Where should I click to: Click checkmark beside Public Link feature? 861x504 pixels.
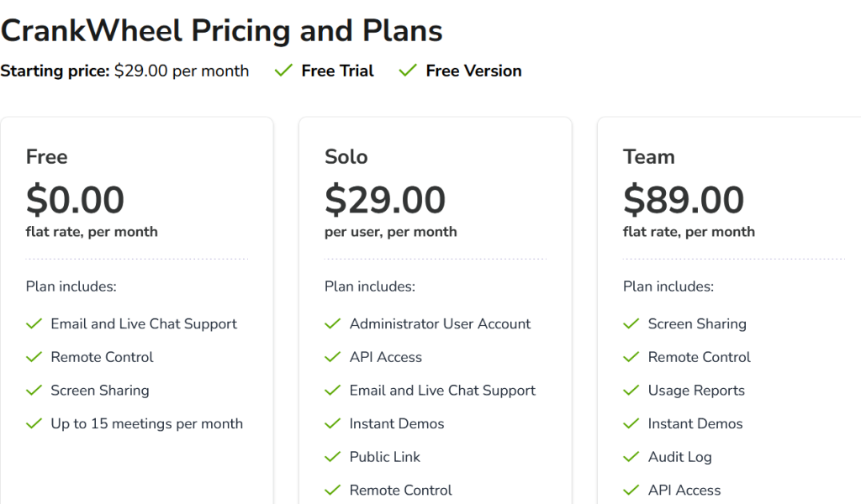tap(333, 457)
